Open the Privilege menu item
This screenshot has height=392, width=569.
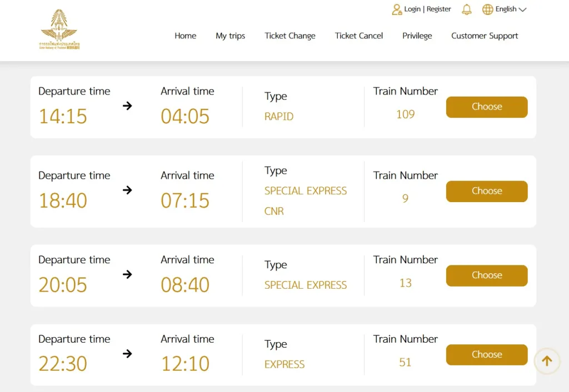click(x=417, y=36)
